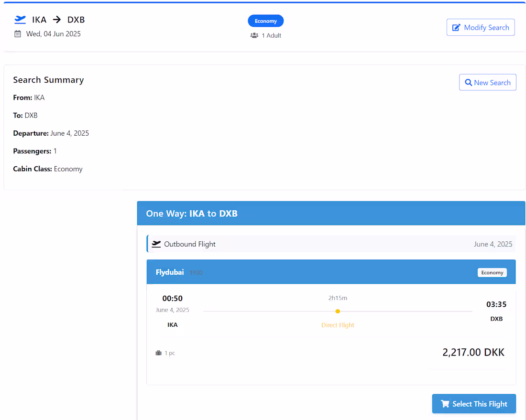Click the shopping cart icon in Select This Flight
The width and height of the screenshot is (526, 420).
[x=445, y=404]
